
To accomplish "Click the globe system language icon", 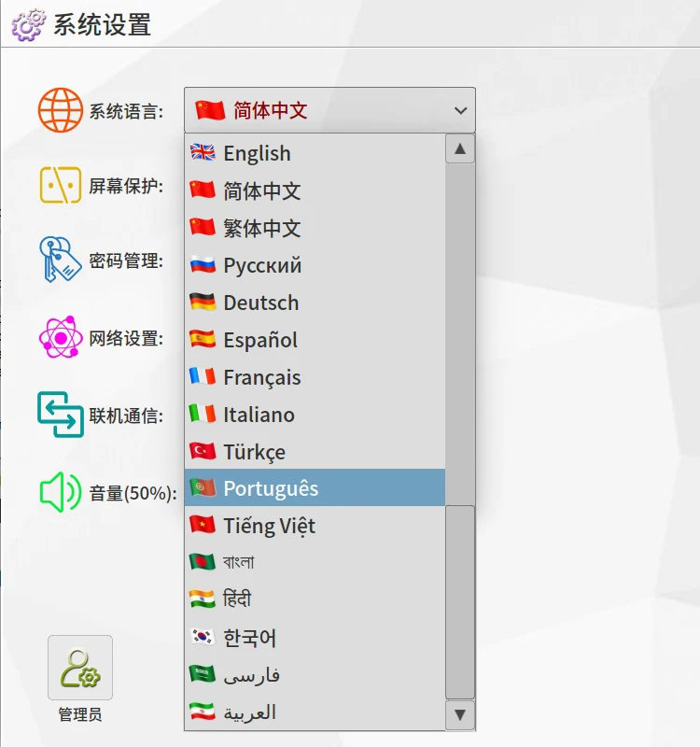I will pyautogui.click(x=61, y=111).
